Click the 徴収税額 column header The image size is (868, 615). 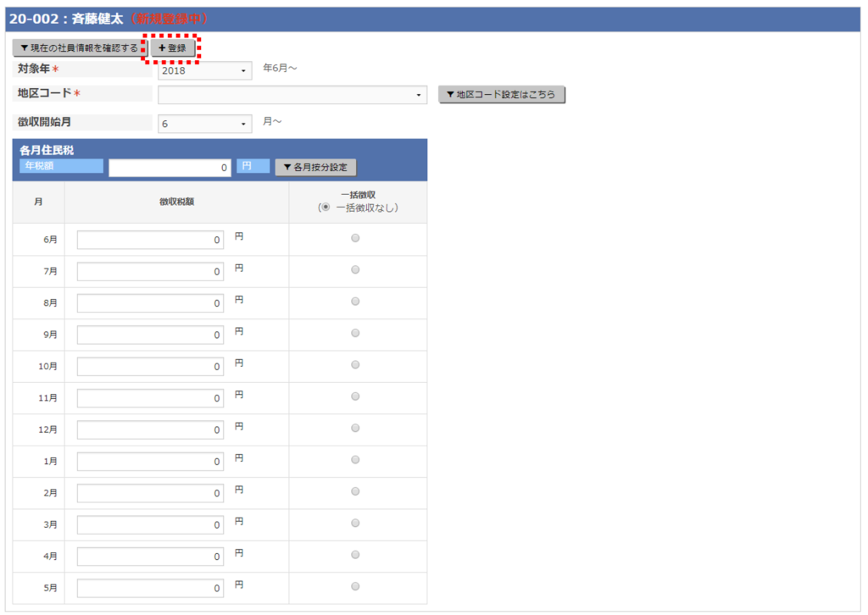176,202
